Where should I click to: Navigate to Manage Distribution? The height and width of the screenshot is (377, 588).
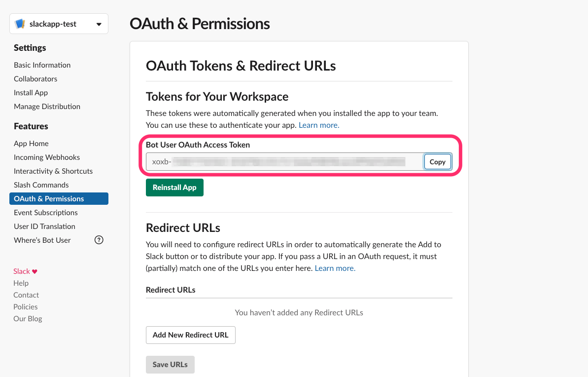(x=47, y=107)
